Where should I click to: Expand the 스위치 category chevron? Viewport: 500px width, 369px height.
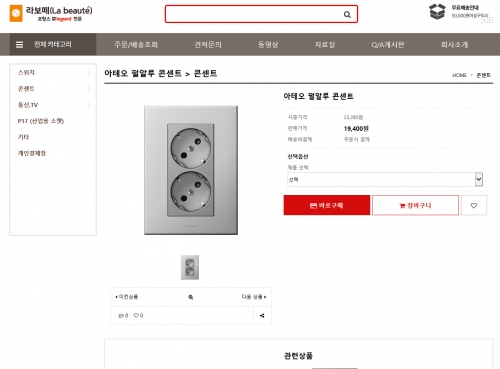coord(89,72)
